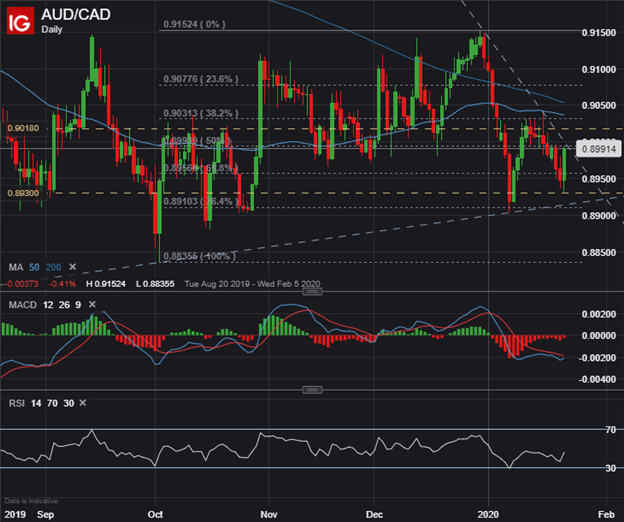Screen dimensions: 624x522
Task: Click the 2019 date axis label
Action: (15, 514)
